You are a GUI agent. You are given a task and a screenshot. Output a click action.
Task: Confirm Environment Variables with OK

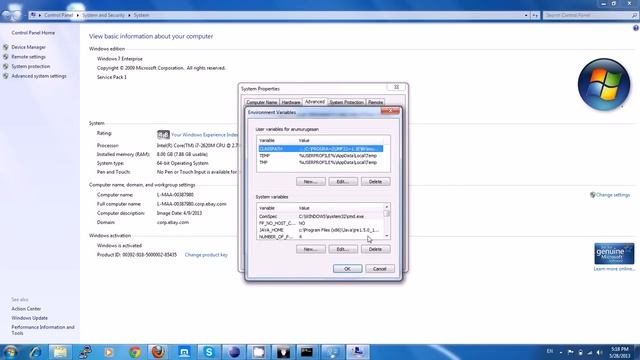point(347,269)
